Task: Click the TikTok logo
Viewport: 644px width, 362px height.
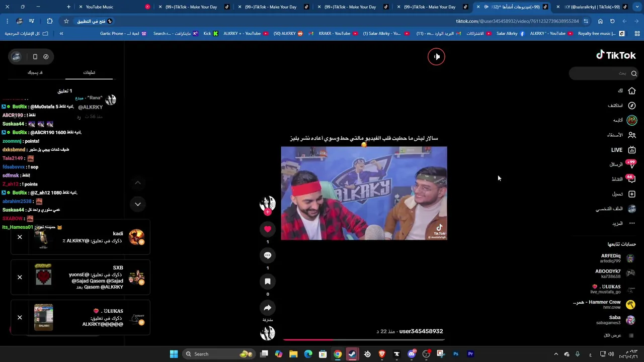Action: pyautogui.click(x=616, y=55)
